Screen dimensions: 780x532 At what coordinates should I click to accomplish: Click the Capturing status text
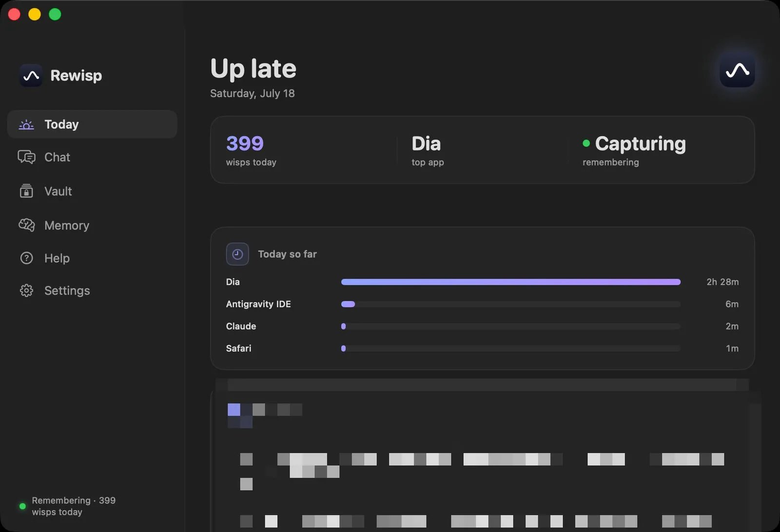click(x=641, y=143)
